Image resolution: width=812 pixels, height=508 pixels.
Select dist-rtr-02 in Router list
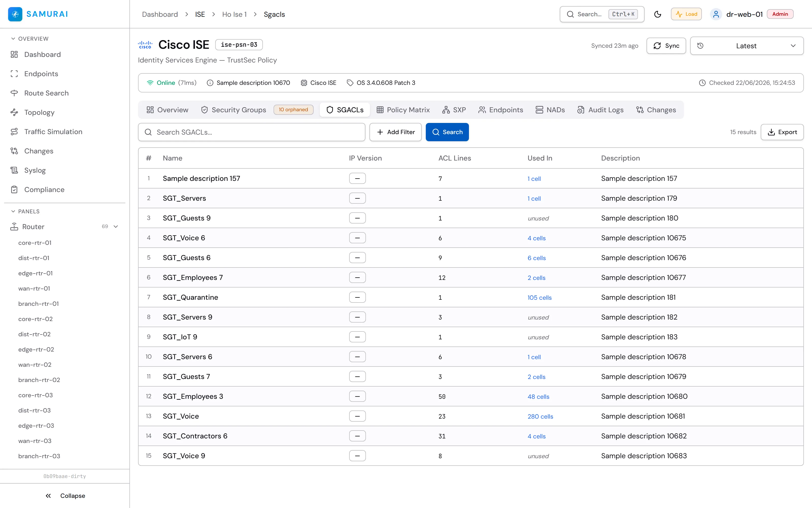click(35, 334)
